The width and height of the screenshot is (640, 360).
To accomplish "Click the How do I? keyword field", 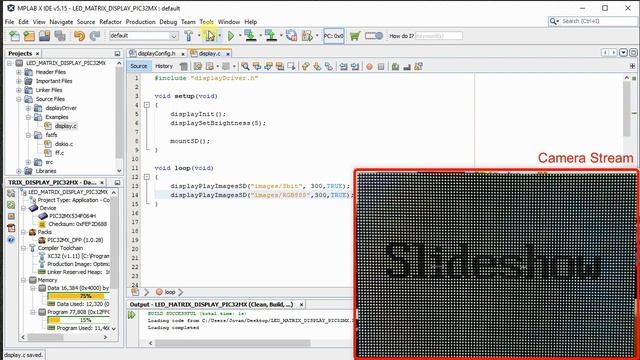I will pyautogui.click(x=438, y=36).
